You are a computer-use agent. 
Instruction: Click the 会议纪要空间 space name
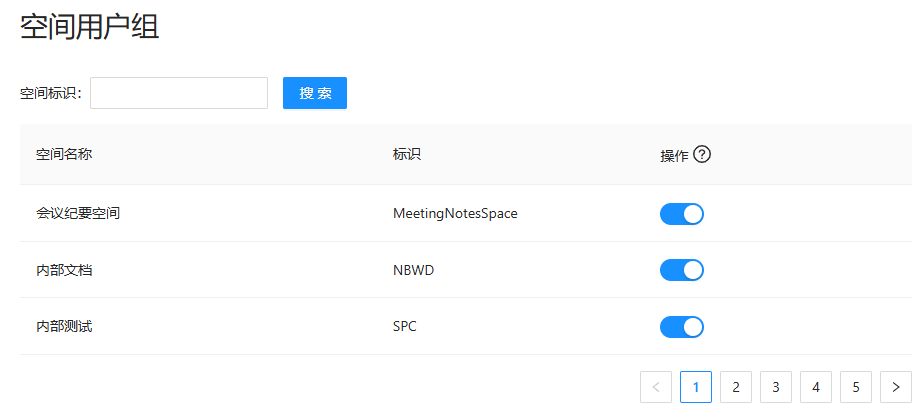click(78, 214)
